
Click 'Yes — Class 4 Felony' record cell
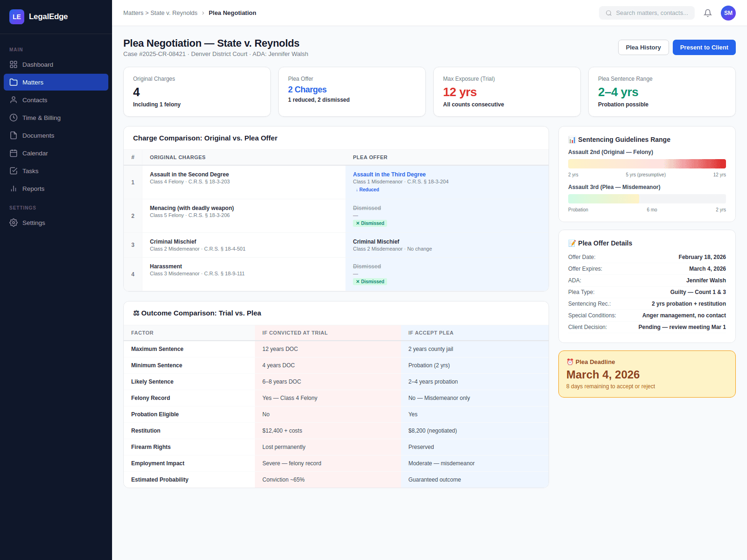328,398
